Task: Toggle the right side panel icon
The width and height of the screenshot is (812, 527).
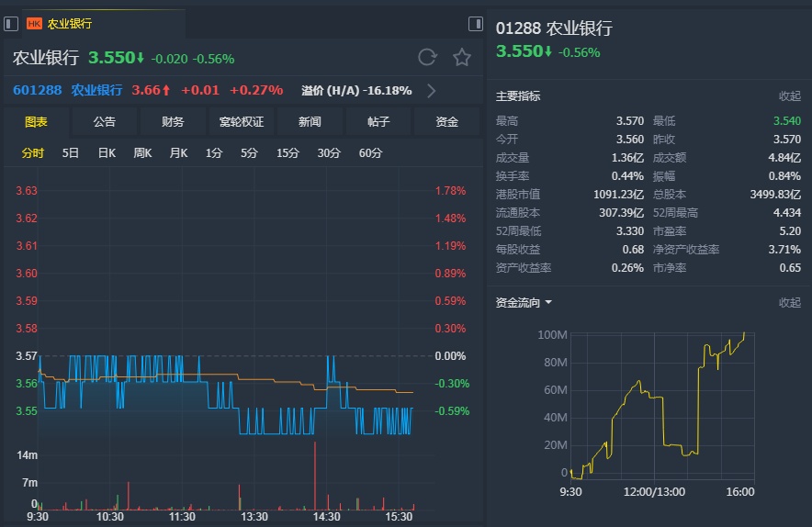Action: 476,24
